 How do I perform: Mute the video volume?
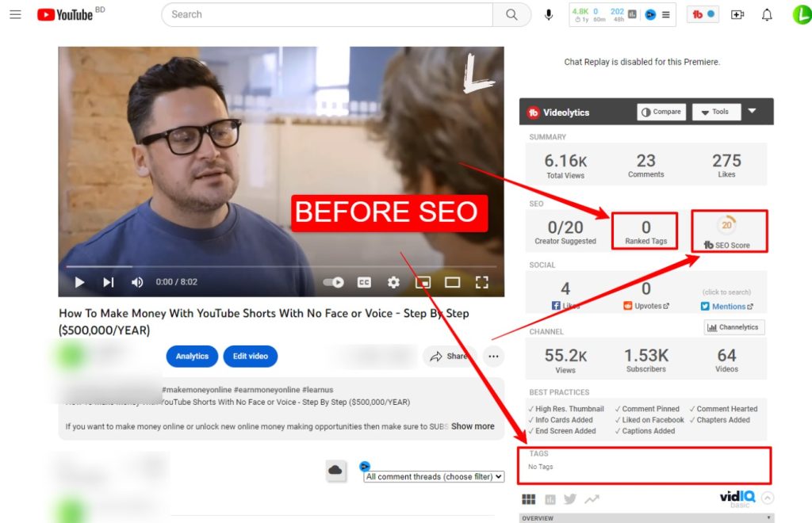137,282
